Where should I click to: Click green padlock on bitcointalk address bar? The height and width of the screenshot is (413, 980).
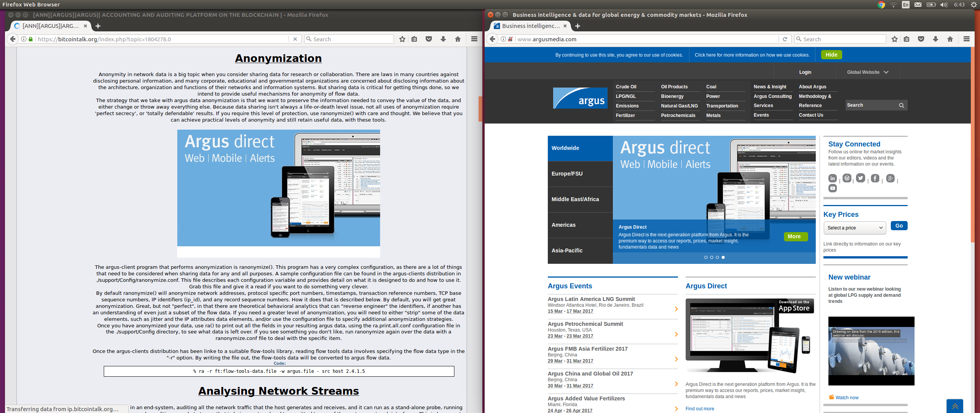coord(31,39)
